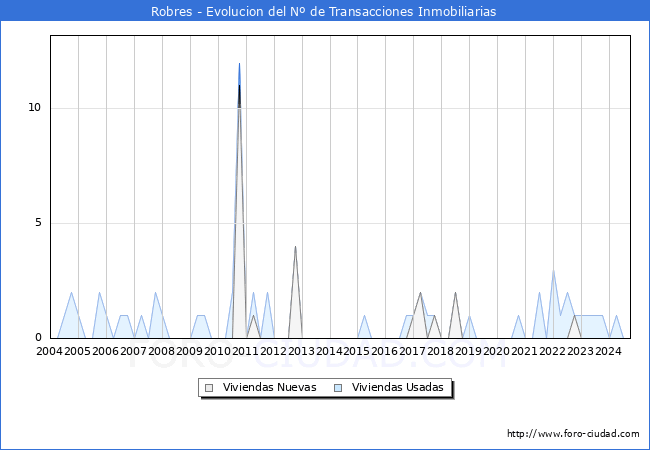
Task: Click the 2016 year axis label
Action: click(385, 351)
